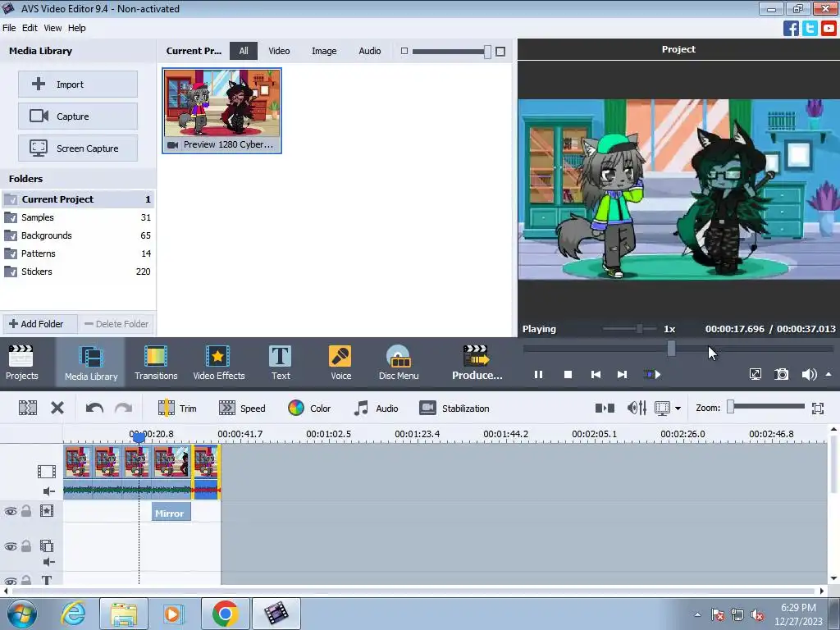Filter library by Audio tab
This screenshot has width=840, height=630.
pyautogui.click(x=370, y=51)
